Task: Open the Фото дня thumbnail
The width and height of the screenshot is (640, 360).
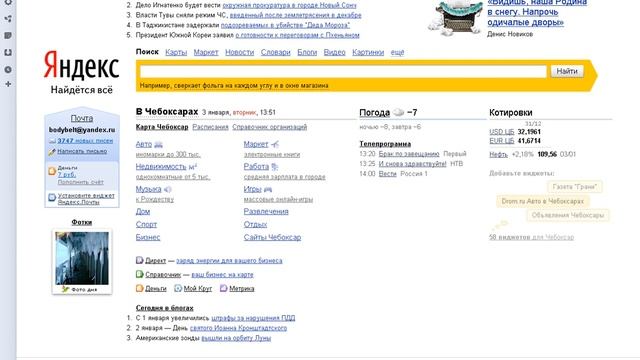Action: pyautogui.click(x=82, y=258)
